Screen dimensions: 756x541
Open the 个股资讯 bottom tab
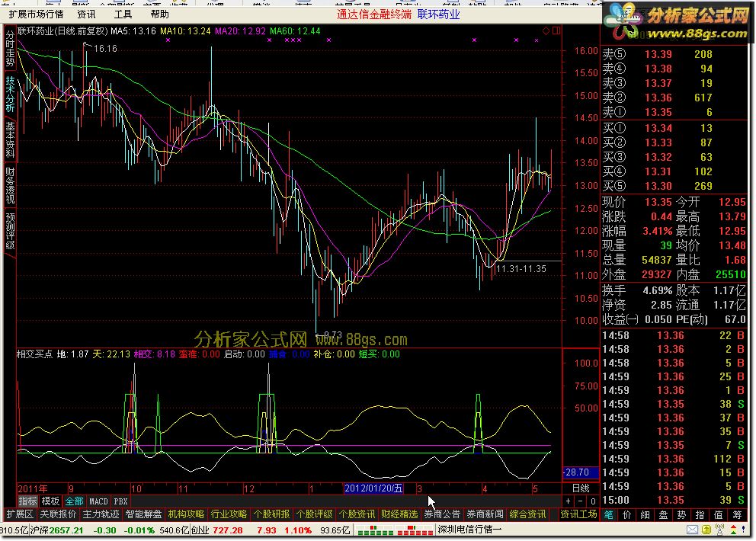point(357,514)
